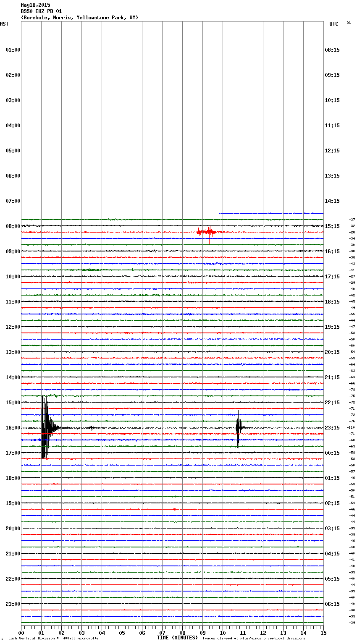Click the UTC time label '14:15'
The image size is (357, 644).
tap(332, 201)
